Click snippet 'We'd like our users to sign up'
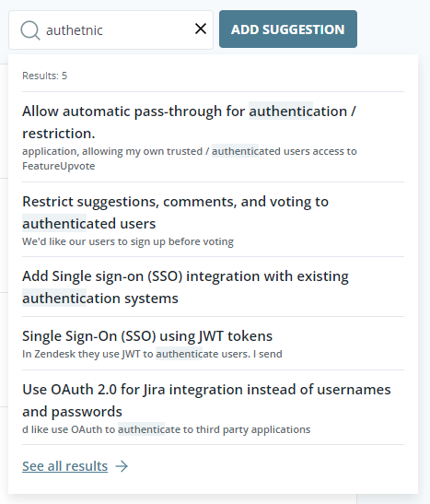430x504 pixels. click(x=128, y=241)
